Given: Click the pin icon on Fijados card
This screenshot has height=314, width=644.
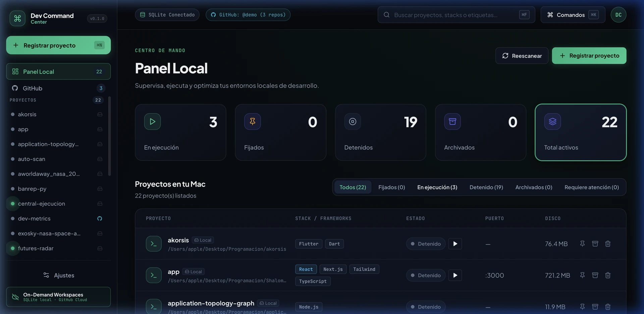Looking at the screenshot, I should (x=253, y=121).
